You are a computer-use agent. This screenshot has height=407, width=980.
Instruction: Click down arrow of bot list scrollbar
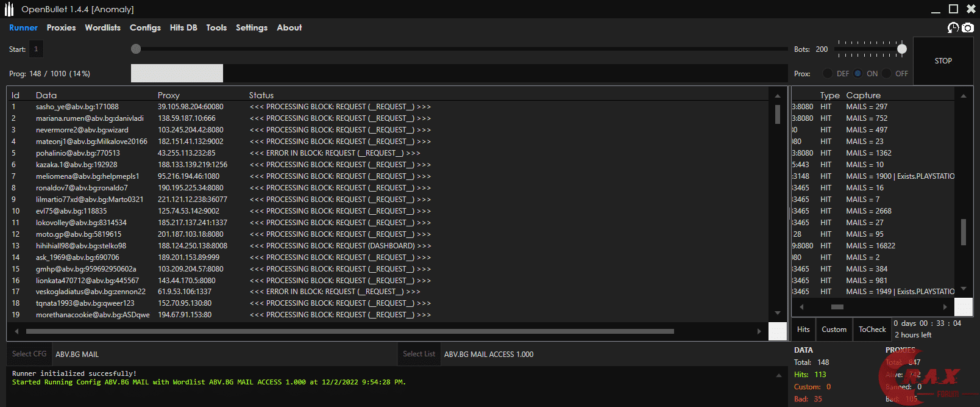tap(778, 313)
